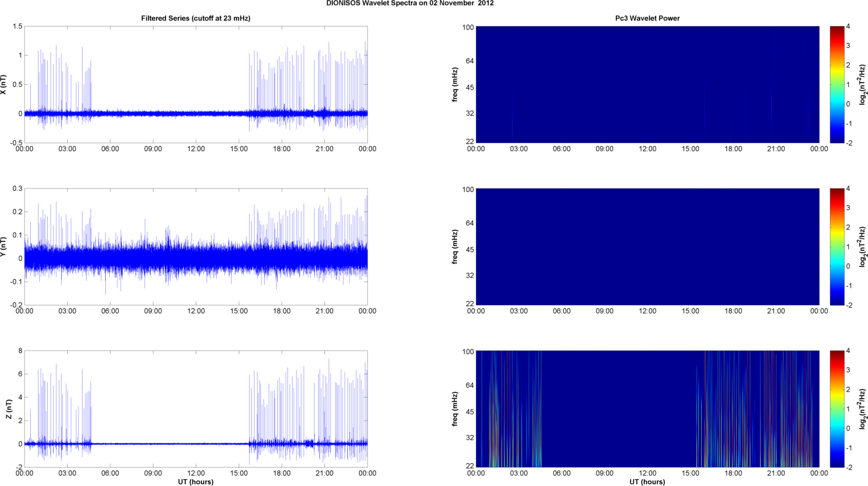Screen dimensions: 868x486
Task: Click the "Y (nT)" axis label
Action: [3, 247]
